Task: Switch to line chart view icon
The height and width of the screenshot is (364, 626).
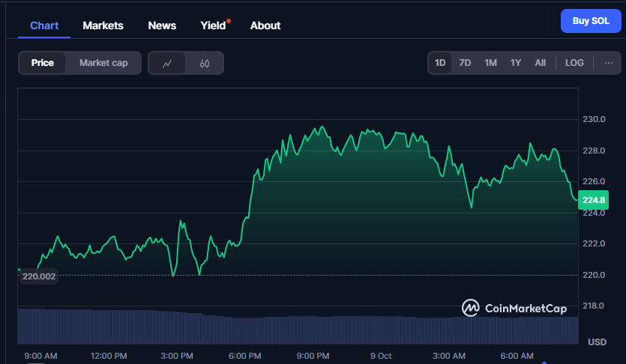Action: point(167,64)
